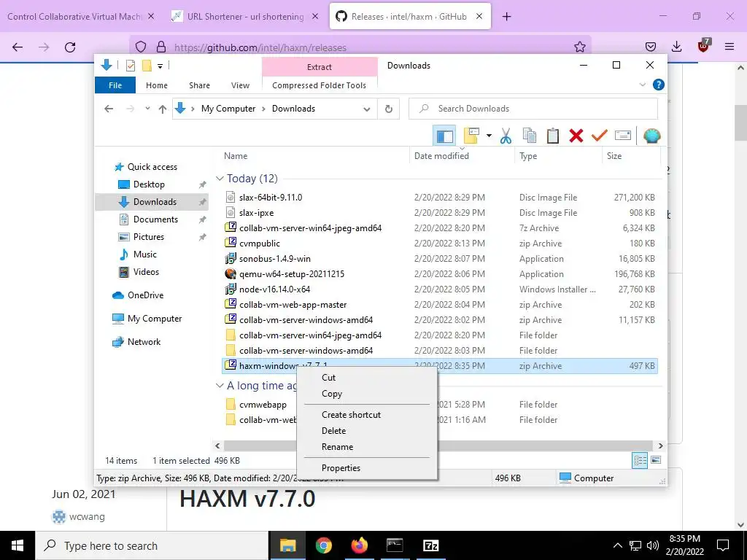Expand the explorer ribbon chevron
747x560 pixels.
[x=642, y=85]
